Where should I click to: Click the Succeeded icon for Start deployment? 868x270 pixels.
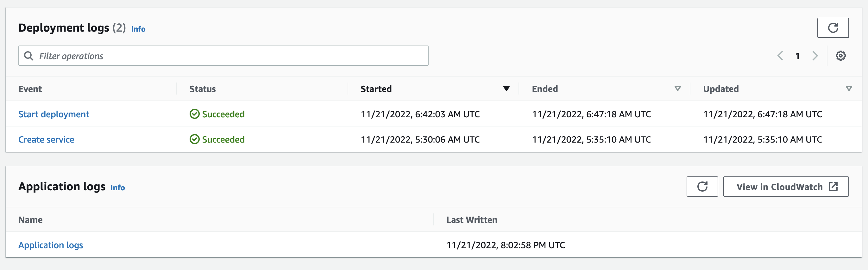point(194,114)
